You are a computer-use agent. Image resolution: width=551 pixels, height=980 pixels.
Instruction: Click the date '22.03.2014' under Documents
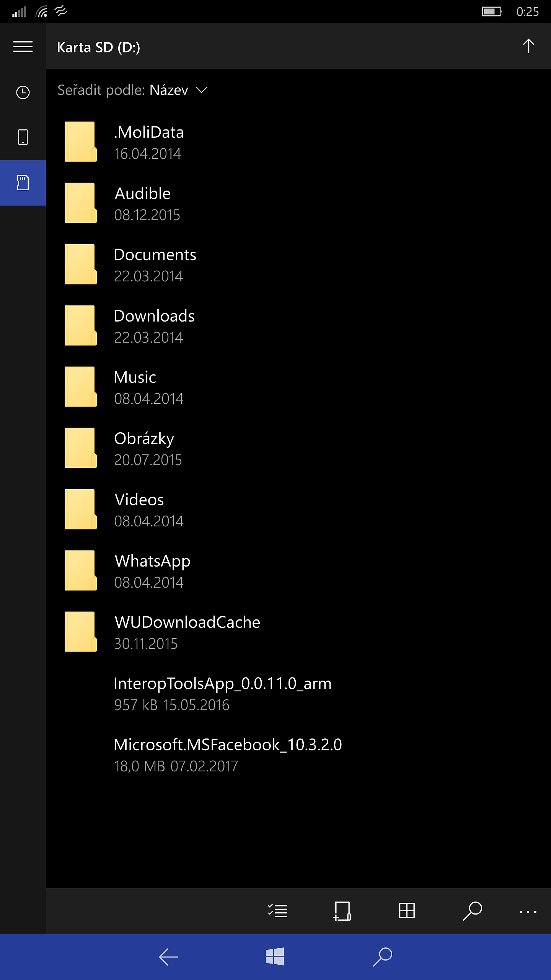tap(149, 276)
